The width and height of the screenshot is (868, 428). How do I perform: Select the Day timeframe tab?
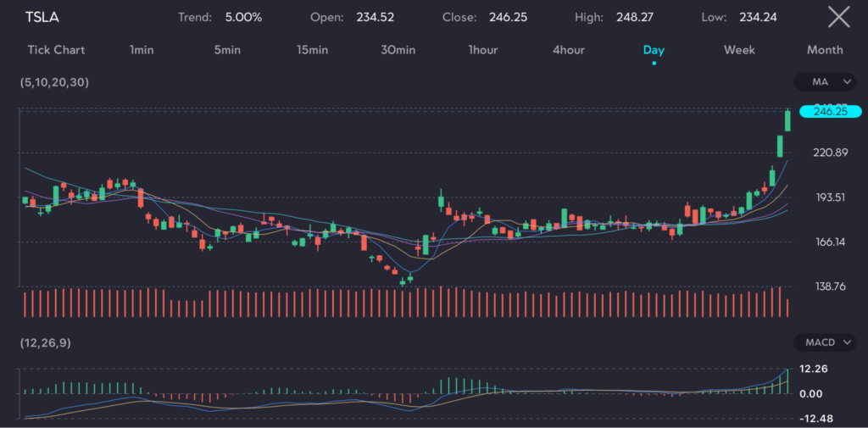654,50
